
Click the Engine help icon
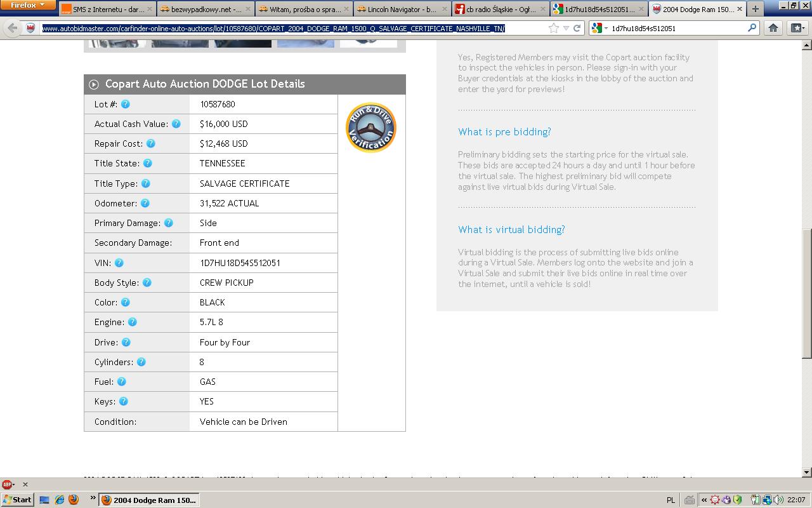coord(133,322)
